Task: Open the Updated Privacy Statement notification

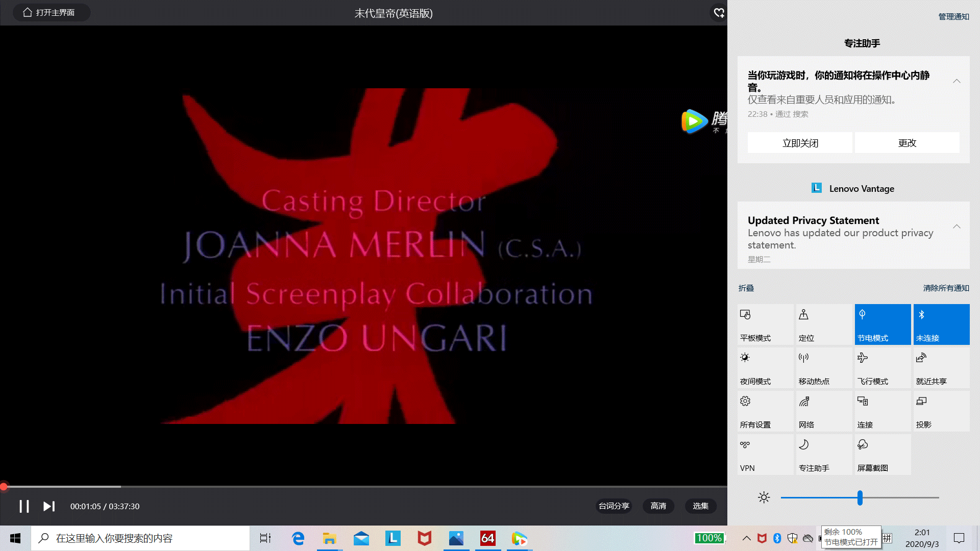Action: pyautogui.click(x=853, y=235)
